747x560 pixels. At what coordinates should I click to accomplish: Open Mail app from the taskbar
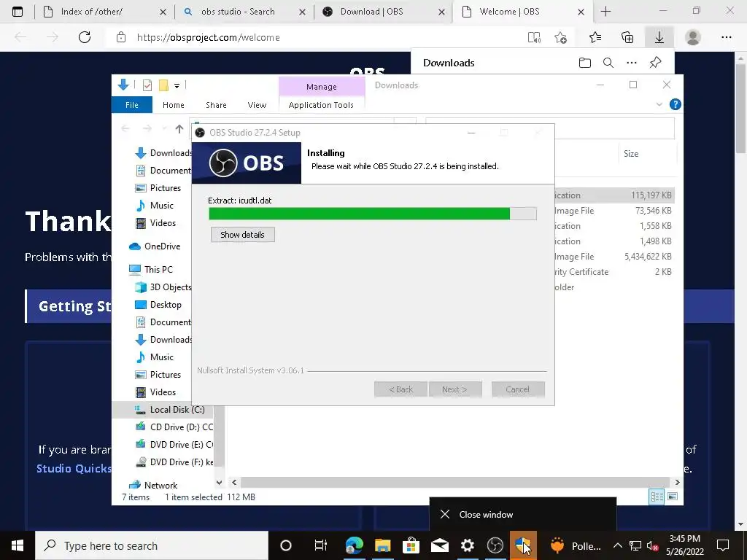point(439,545)
